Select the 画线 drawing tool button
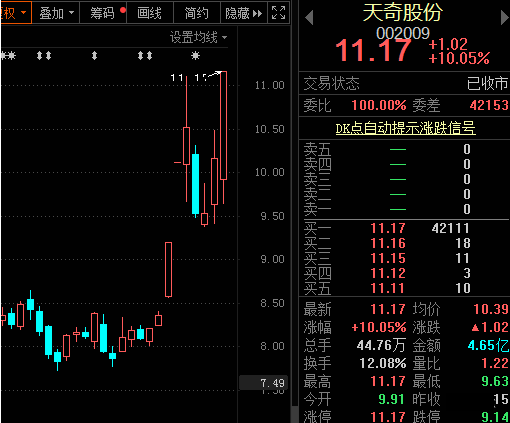This screenshot has height=423, width=510. [150, 13]
